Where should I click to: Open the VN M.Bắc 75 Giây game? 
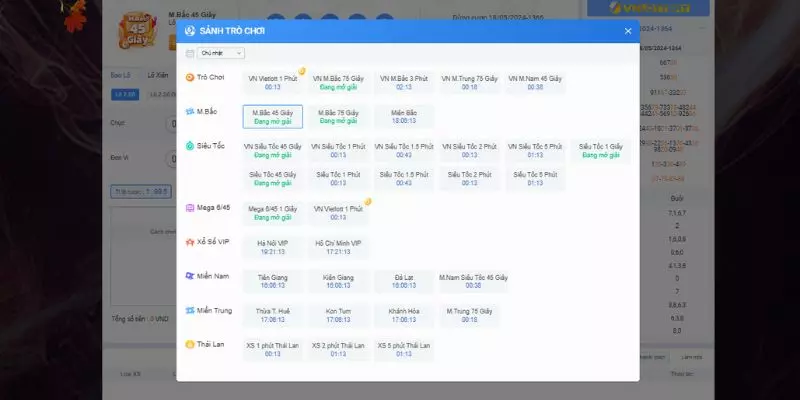point(338,83)
